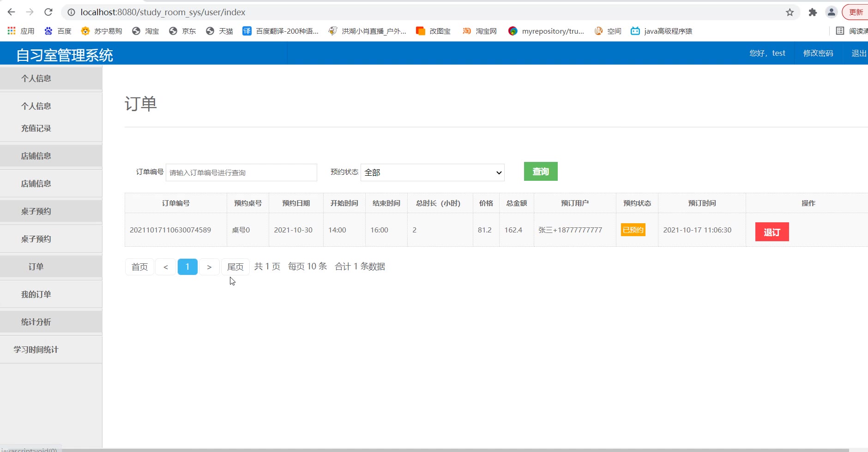The width and height of the screenshot is (868, 452).
Task: Collapse the 统计分析 sidebar section header
Action: (x=36, y=322)
